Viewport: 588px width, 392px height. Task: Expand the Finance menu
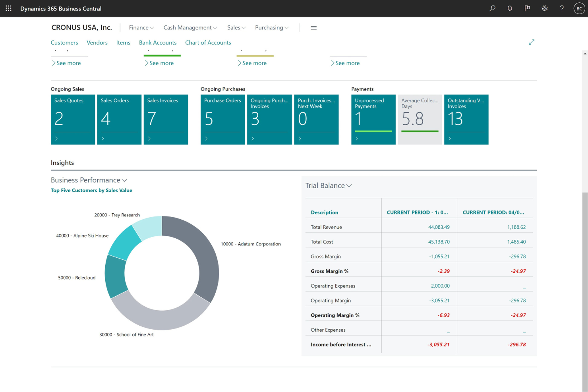coord(141,27)
